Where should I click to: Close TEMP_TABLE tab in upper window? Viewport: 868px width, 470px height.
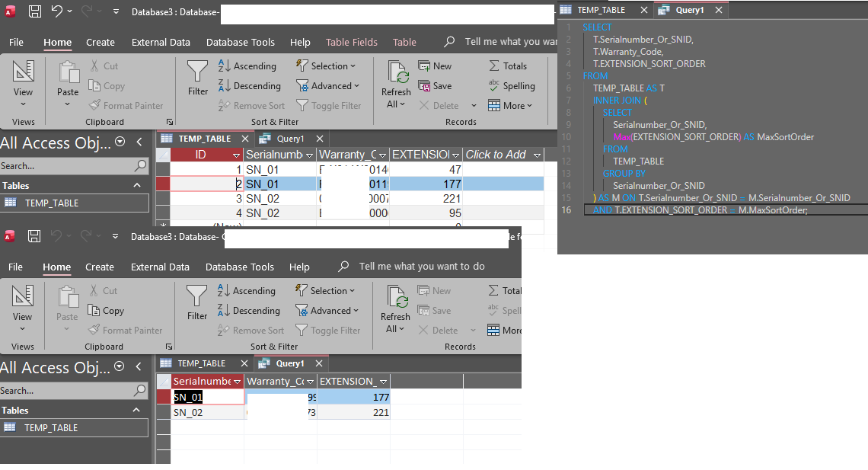click(x=245, y=139)
